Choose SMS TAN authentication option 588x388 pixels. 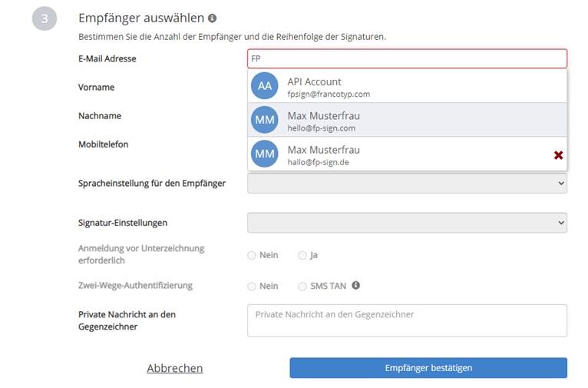(302, 287)
